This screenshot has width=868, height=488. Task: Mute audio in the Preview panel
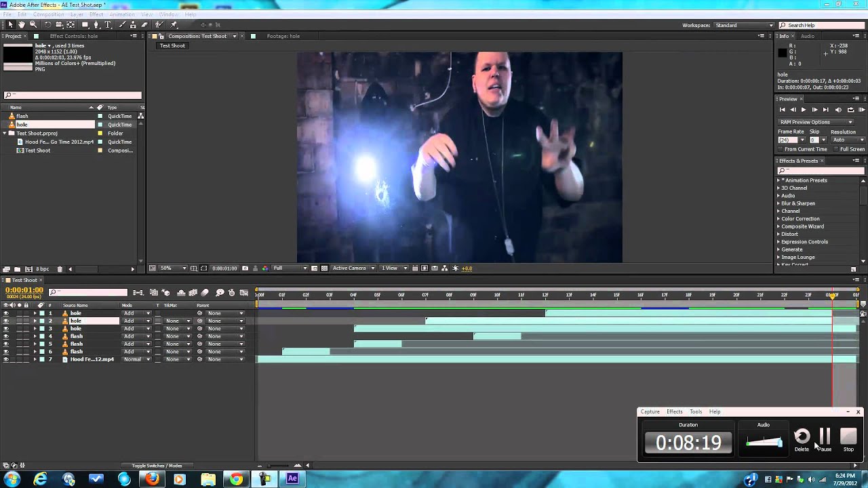(x=838, y=110)
